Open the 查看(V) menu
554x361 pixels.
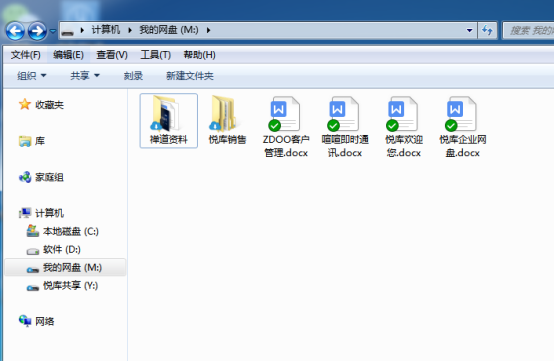coord(112,55)
